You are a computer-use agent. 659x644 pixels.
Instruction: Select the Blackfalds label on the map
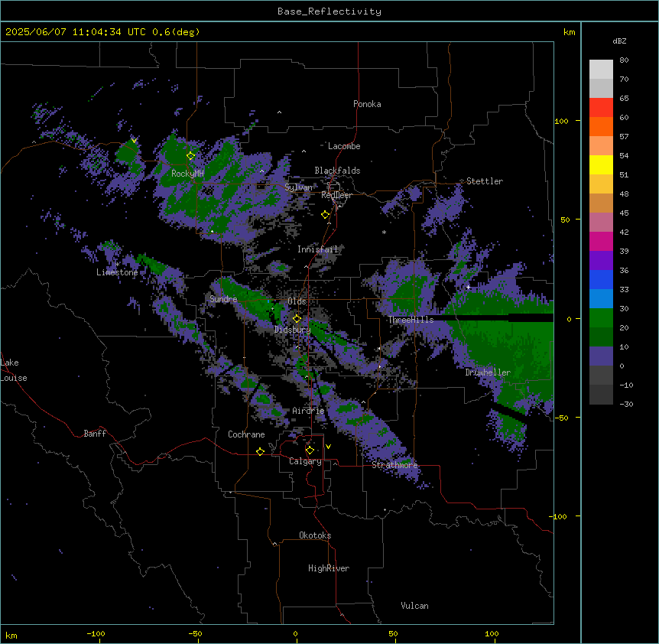point(337,171)
